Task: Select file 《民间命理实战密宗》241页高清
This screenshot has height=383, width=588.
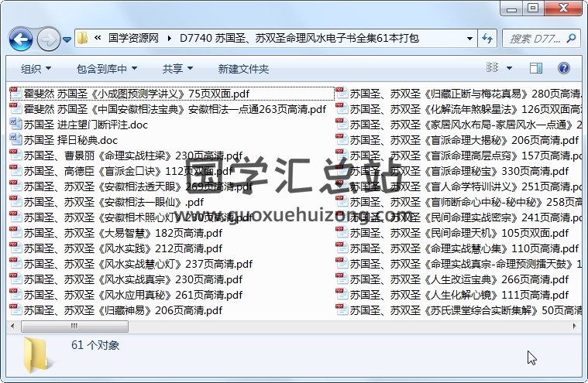Action: point(459,217)
